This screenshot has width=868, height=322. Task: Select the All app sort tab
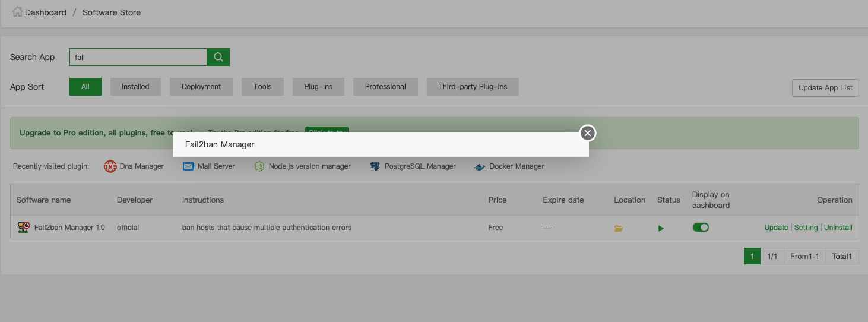pyautogui.click(x=85, y=87)
